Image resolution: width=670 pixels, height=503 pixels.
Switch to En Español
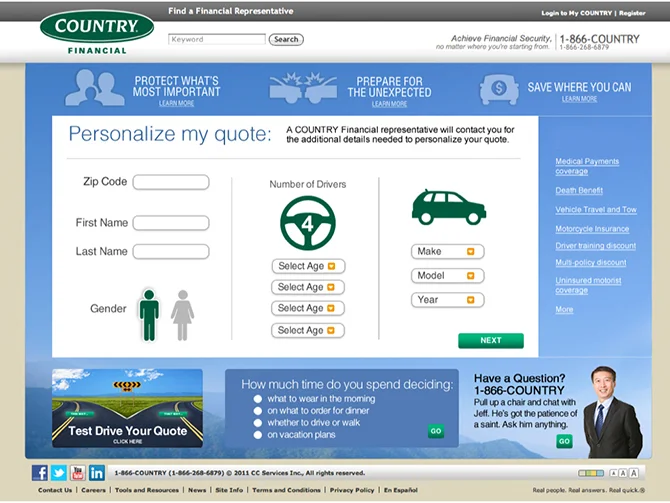401,490
